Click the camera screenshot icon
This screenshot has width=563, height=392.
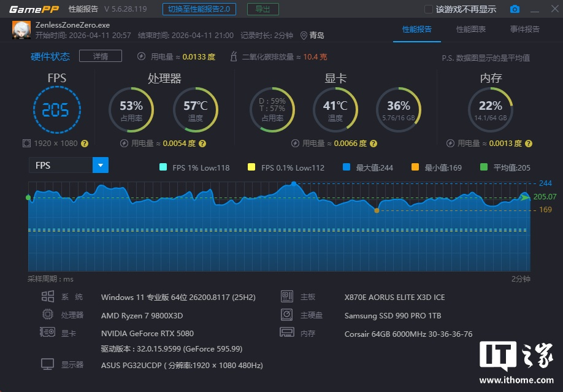(x=515, y=9)
